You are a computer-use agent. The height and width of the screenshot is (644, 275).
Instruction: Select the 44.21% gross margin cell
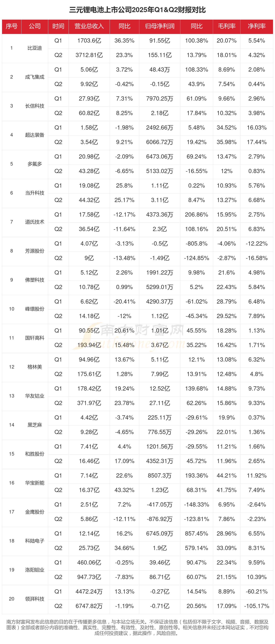[x=227, y=476]
